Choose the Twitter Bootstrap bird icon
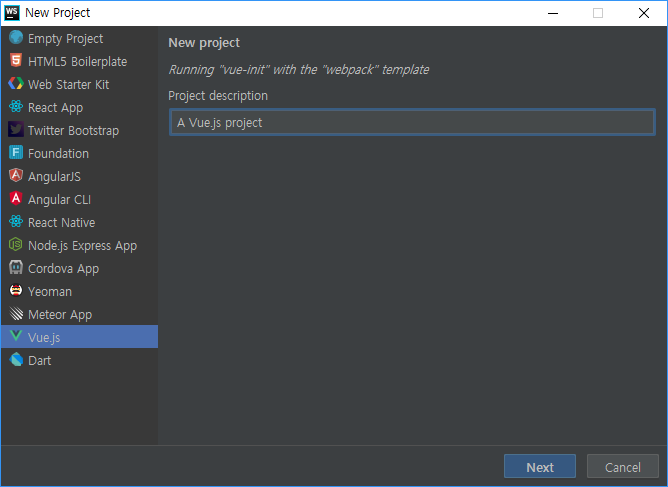 [x=16, y=130]
